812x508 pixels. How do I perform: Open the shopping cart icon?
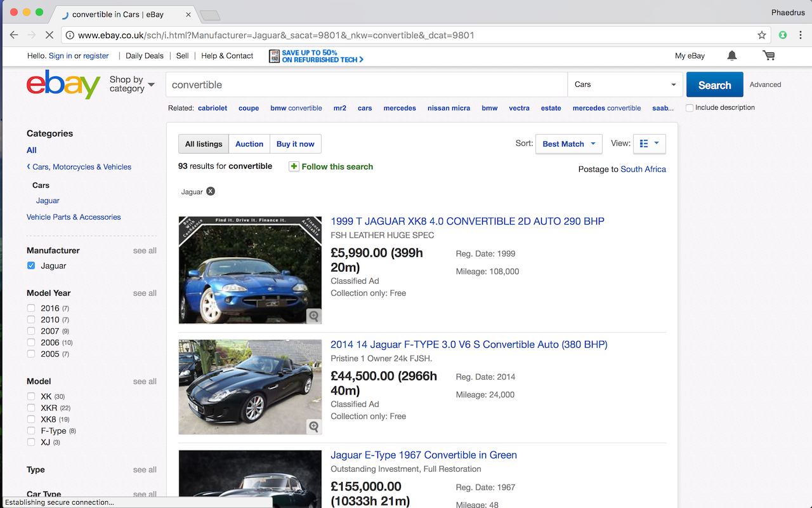pos(769,56)
